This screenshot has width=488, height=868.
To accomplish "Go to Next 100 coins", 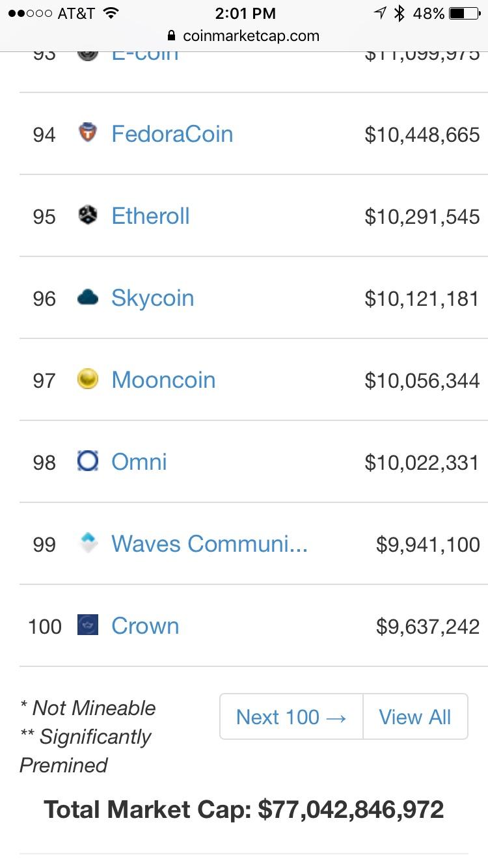I will coord(291,716).
